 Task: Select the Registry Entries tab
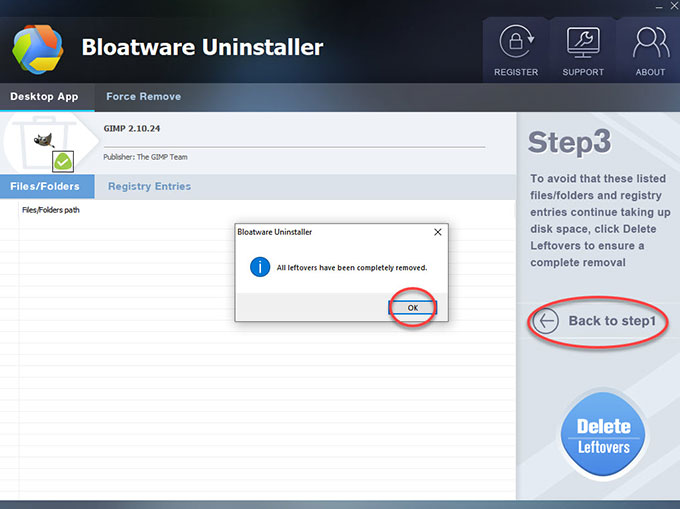pos(150,186)
